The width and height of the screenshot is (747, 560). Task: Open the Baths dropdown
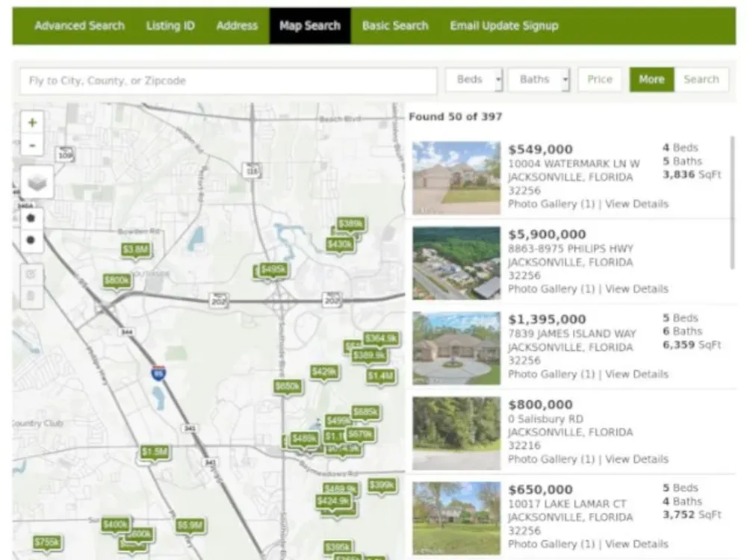[x=539, y=80]
